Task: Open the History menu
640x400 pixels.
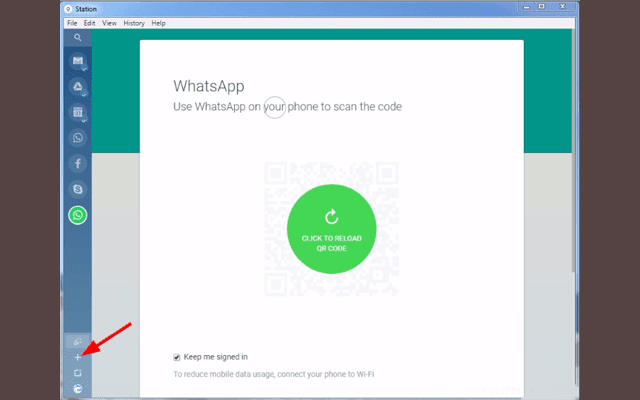Action: tap(134, 22)
